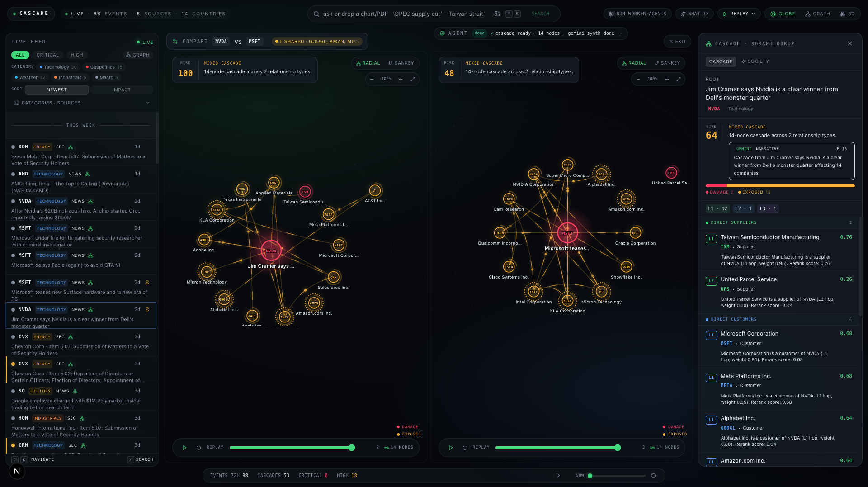Filter live feed to ALL events
This screenshot has height=487, width=868.
[20, 55]
